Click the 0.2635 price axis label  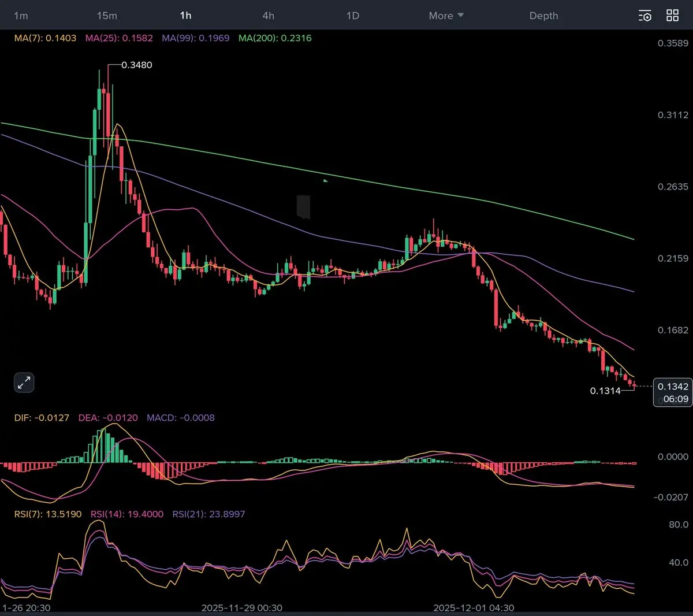tap(673, 187)
